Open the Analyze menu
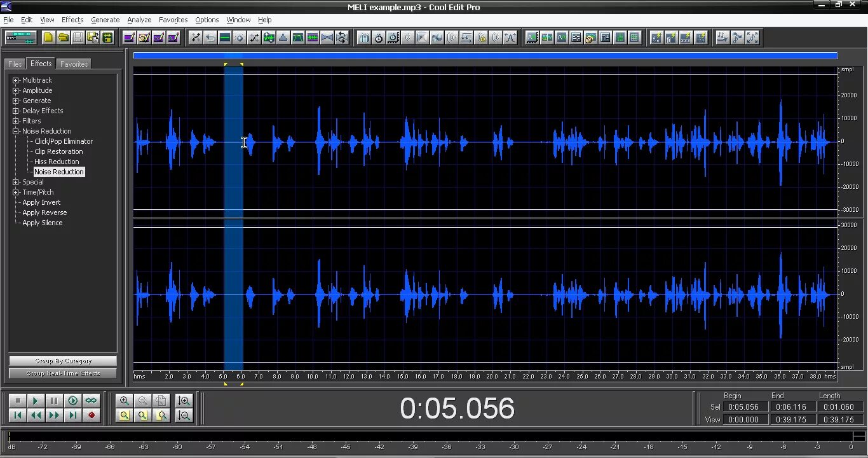Viewport: 868px width, 458px height. (139, 20)
